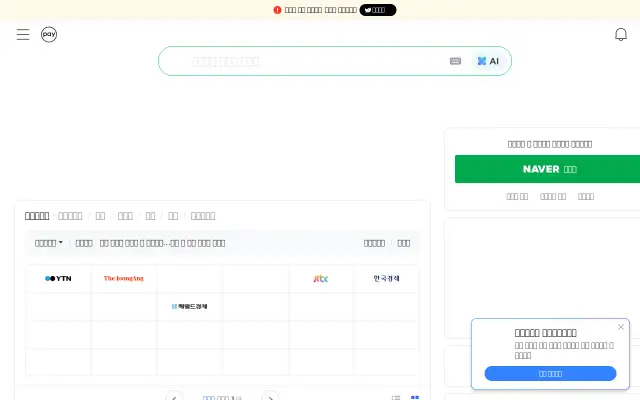Image resolution: width=640 pixels, height=400 pixels.
Task: Open the 한국경제 press logo
Action: 386,278
